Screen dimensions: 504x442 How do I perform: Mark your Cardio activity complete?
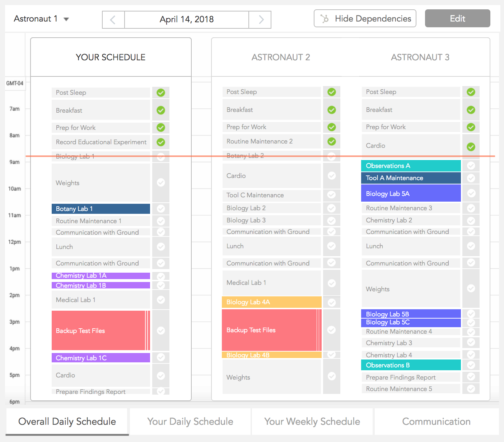161,375
